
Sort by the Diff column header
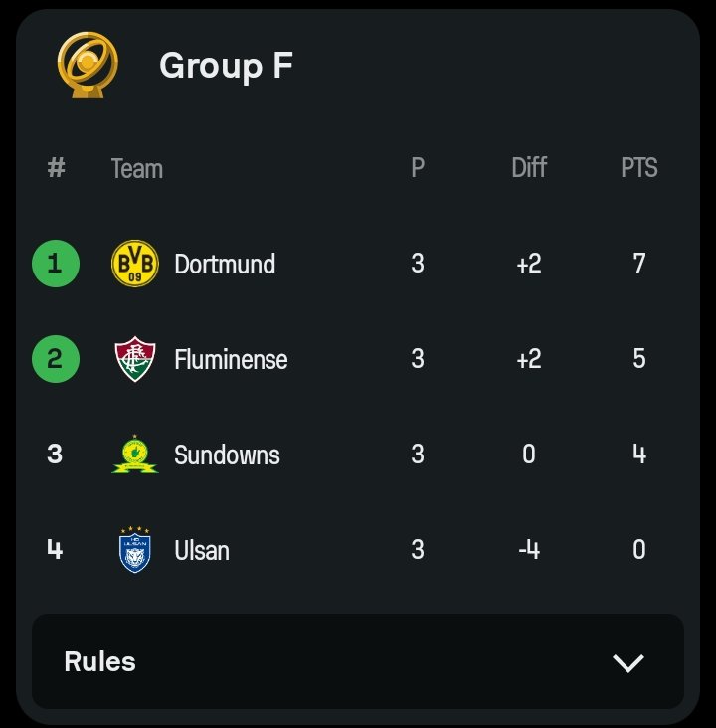pyautogui.click(x=529, y=168)
